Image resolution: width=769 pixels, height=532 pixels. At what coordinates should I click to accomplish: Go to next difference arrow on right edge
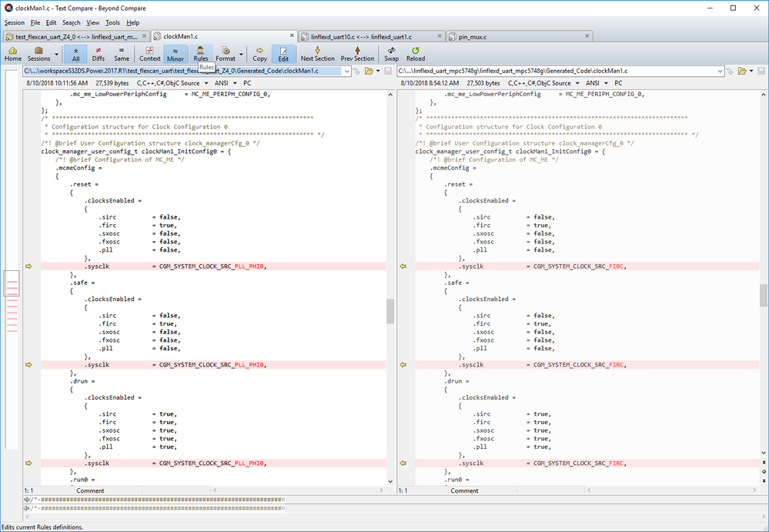[764, 480]
